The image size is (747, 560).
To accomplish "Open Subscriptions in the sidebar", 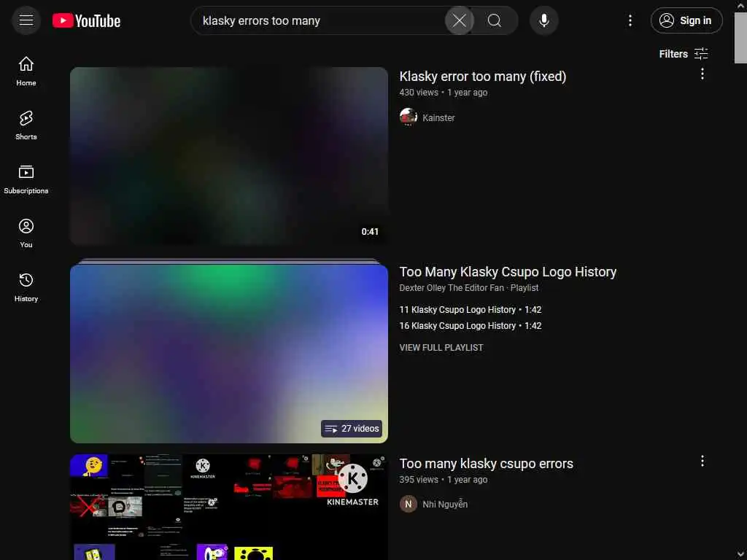I will click(x=26, y=179).
